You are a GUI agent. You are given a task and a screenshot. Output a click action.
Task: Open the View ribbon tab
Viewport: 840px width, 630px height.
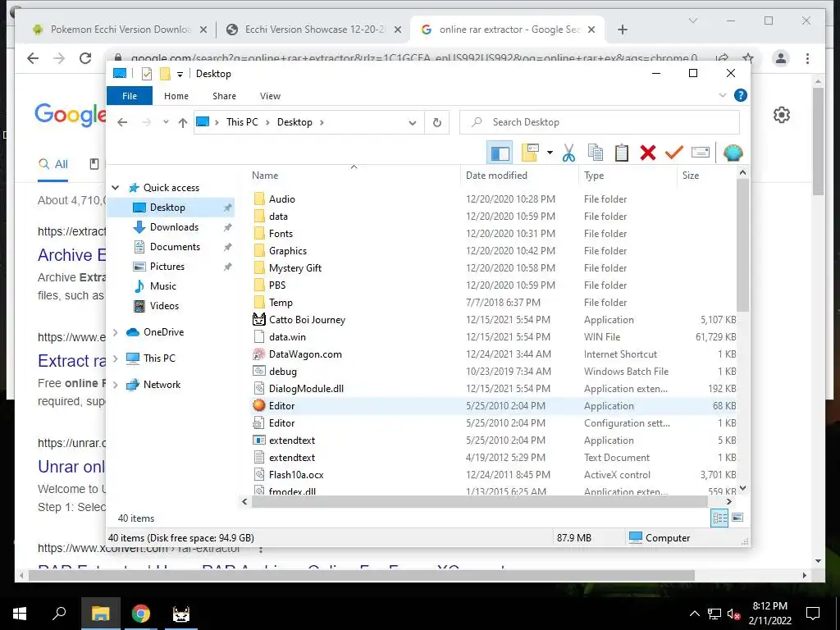tap(270, 96)
